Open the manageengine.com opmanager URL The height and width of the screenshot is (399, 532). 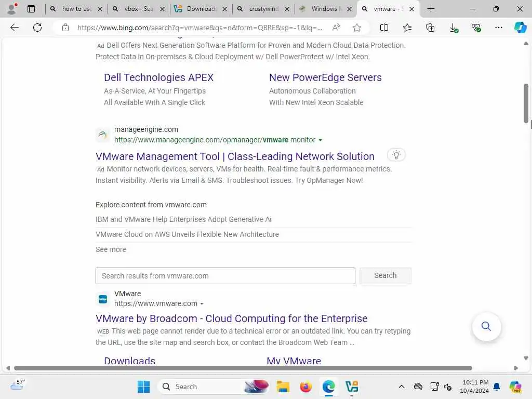pos(215,140)
